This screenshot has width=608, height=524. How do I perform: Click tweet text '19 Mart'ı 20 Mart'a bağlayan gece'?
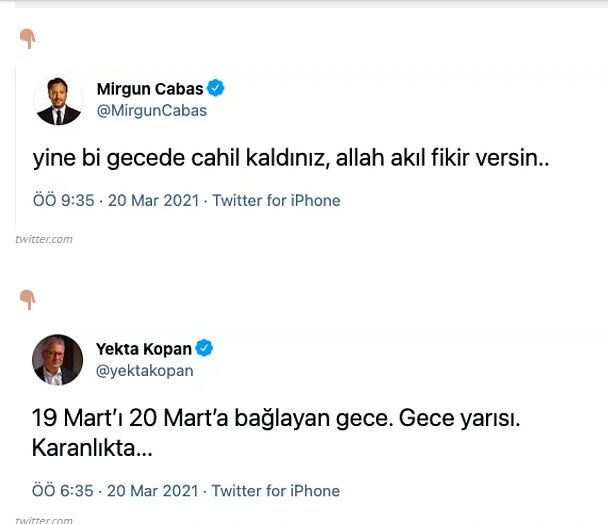(210, 418)
